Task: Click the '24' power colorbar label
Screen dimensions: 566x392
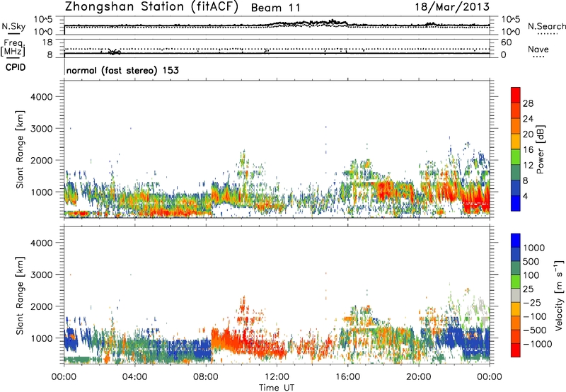Action: tap(528, 119)
